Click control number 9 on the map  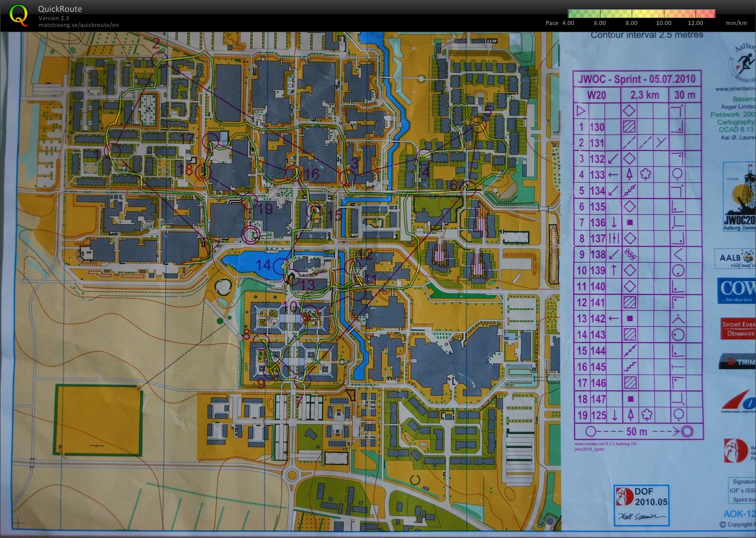pos(261,384)
